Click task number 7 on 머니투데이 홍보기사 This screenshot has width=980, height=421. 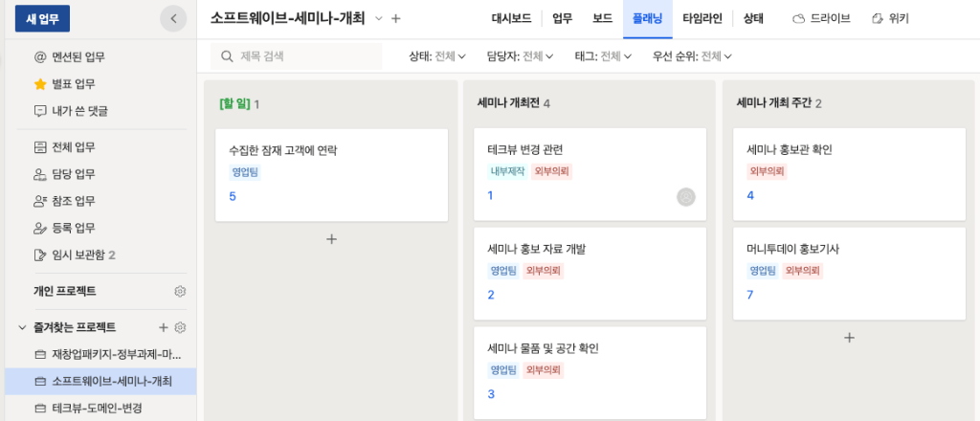pyautogui.click(x=750, y=295)
